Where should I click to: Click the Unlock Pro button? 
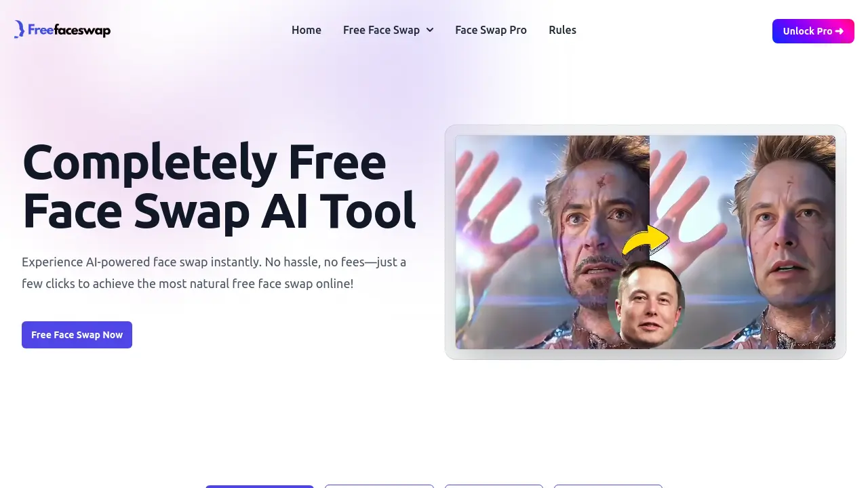click(813, 31)
